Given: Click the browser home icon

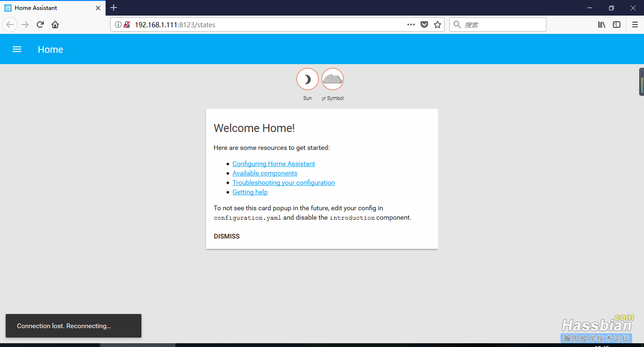Looking at the screenshot, I should point(55,25).
